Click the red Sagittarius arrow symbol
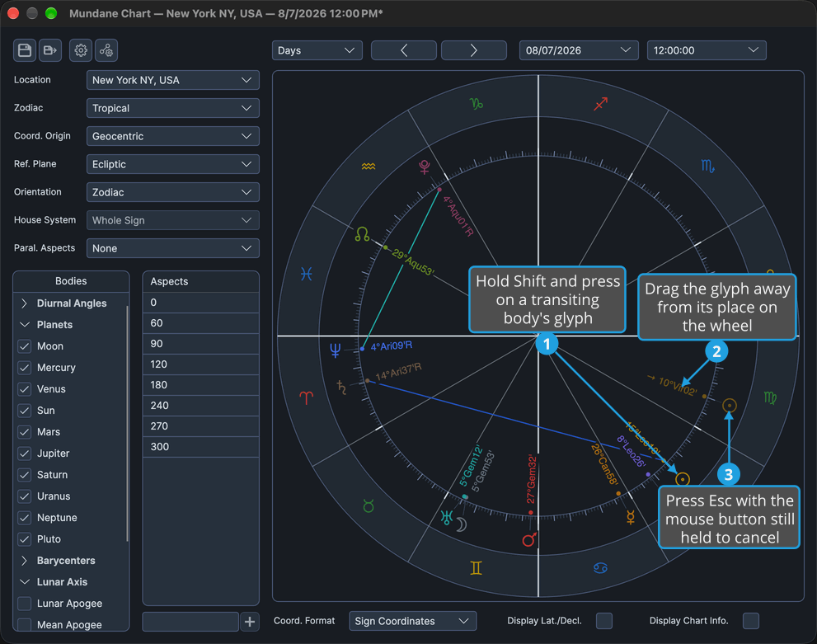 601,104
